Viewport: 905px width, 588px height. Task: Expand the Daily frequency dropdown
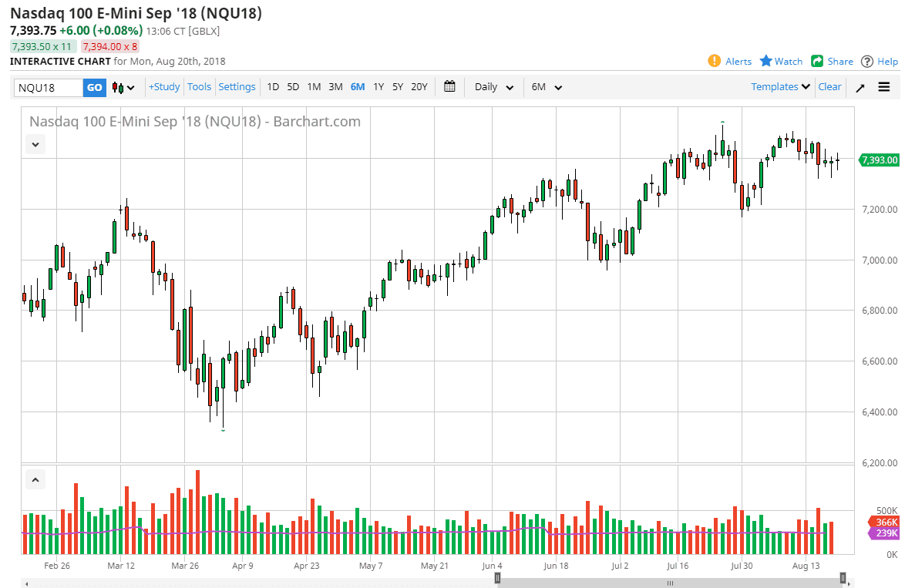click(494, 87)
